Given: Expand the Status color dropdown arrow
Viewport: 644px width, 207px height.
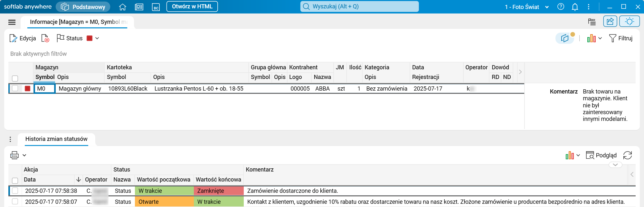Looking at the screenshot, I should tap(97, 38).
